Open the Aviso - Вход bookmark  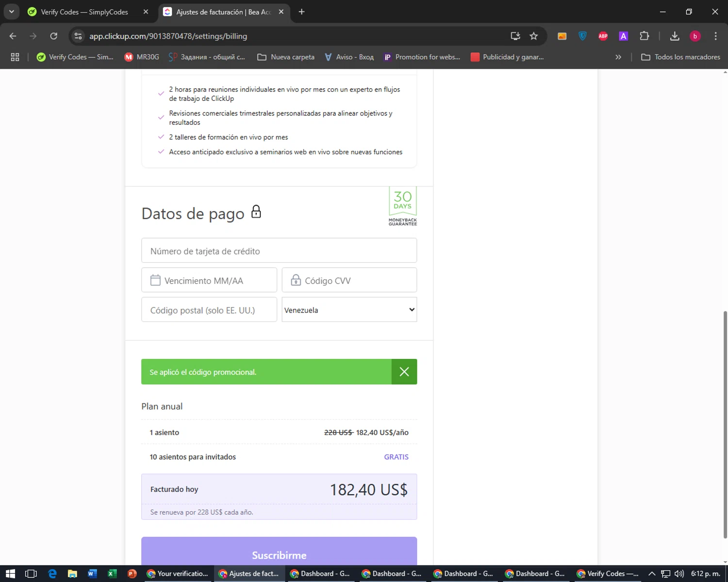pyautogui.click(x=349, y=57)
